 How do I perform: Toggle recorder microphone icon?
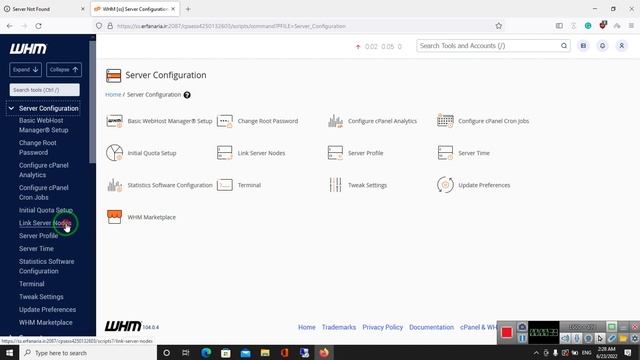(x=577, y=338)
